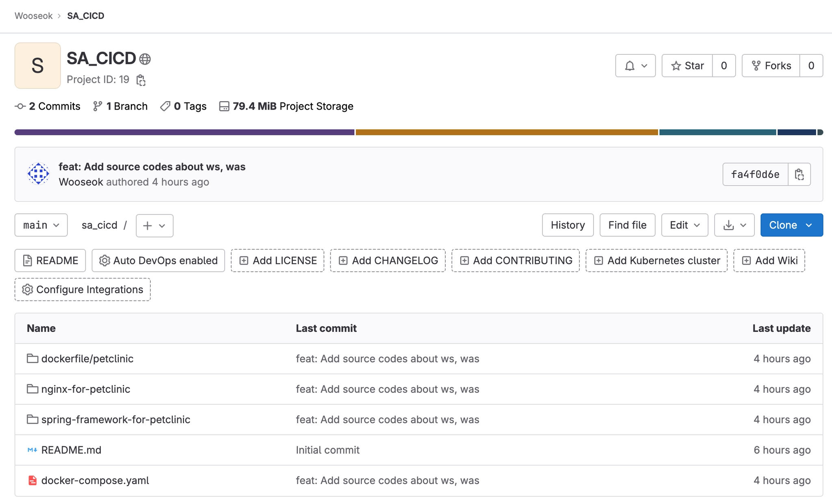Open the 0 Tags link
This screenshot has height=504, width=832.
click(184, 106)
